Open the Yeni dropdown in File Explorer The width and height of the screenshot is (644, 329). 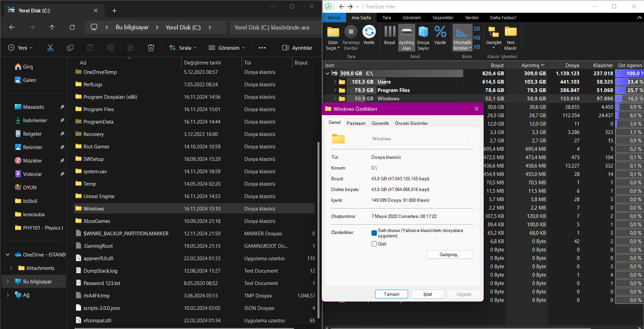(x=20, y=48)
